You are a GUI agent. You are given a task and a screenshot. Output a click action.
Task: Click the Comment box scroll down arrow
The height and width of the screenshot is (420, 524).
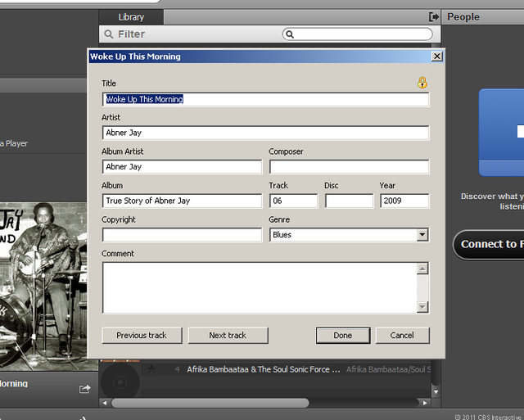422,307
